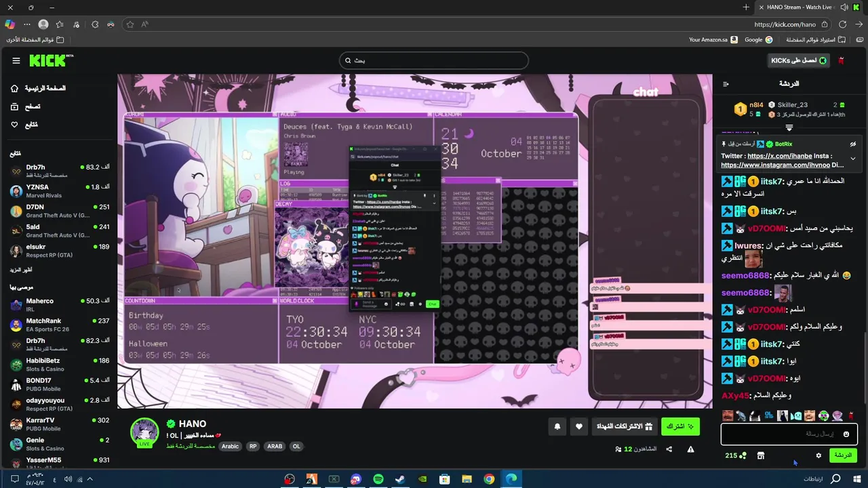This screenshot has width=868, height=488.
Task: Expand the pinned message chevron
Action: pos(853,159)
